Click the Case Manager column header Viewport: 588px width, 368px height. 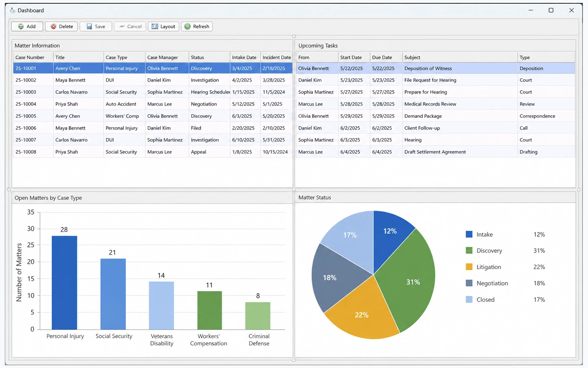(167, 57)
